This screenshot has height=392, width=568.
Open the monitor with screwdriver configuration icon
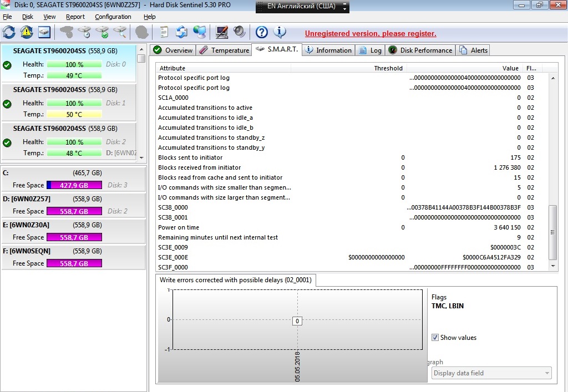222,32
